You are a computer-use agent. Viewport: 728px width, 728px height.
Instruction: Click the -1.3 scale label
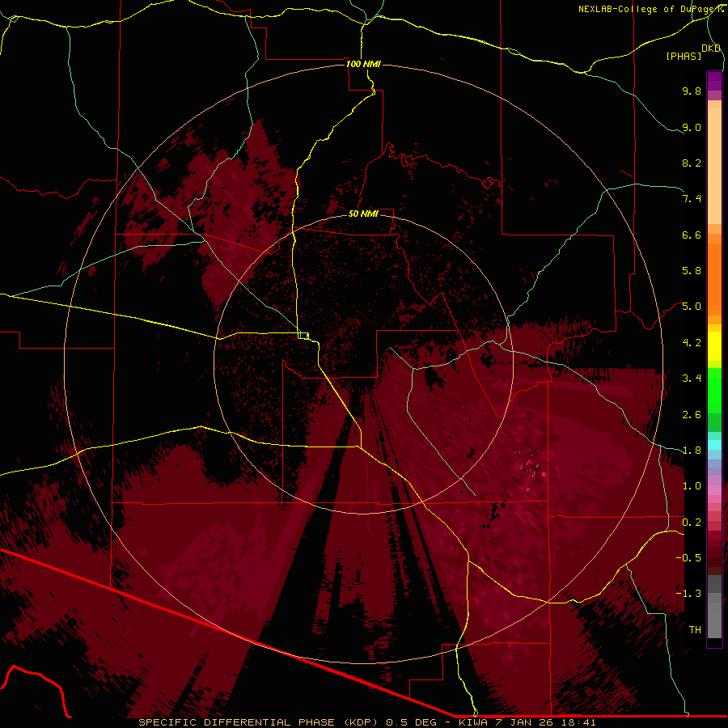point(688,594)
